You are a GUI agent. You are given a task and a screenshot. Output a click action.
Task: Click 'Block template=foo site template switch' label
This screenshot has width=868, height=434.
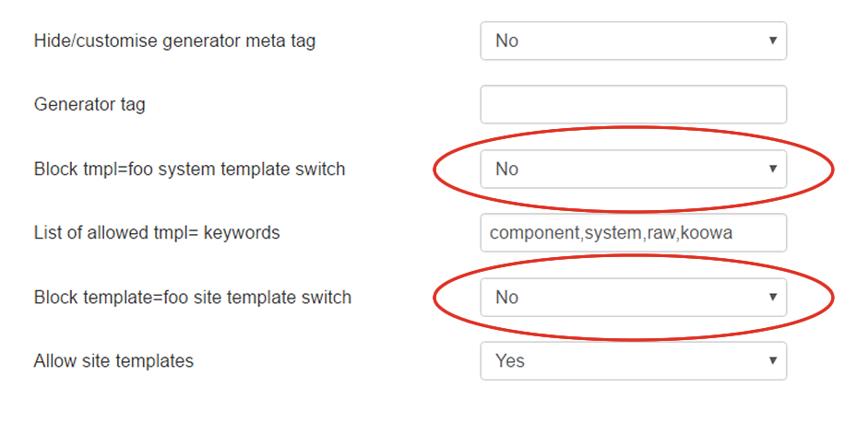(x=193, y=297)
